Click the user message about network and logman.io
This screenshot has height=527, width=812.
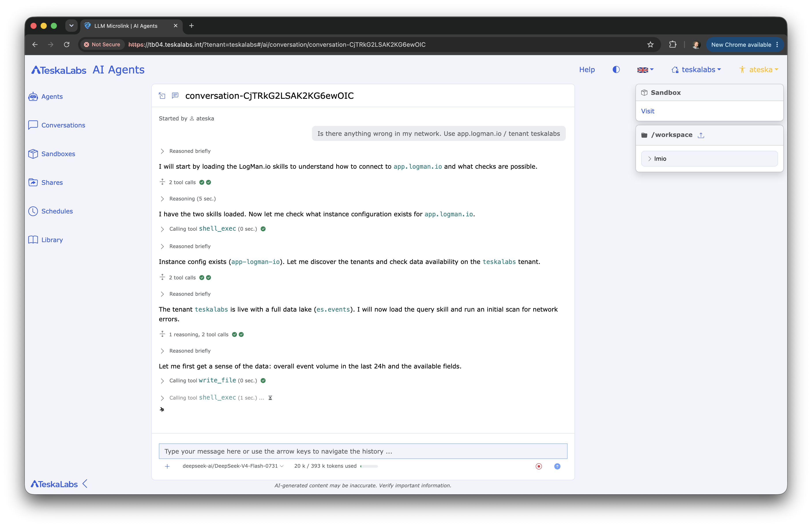tap(438, 134)
